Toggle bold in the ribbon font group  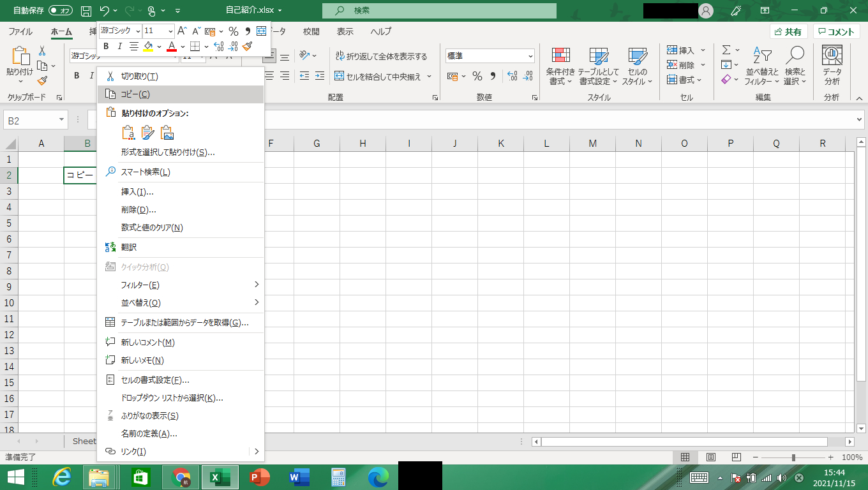tap(76, 76)
